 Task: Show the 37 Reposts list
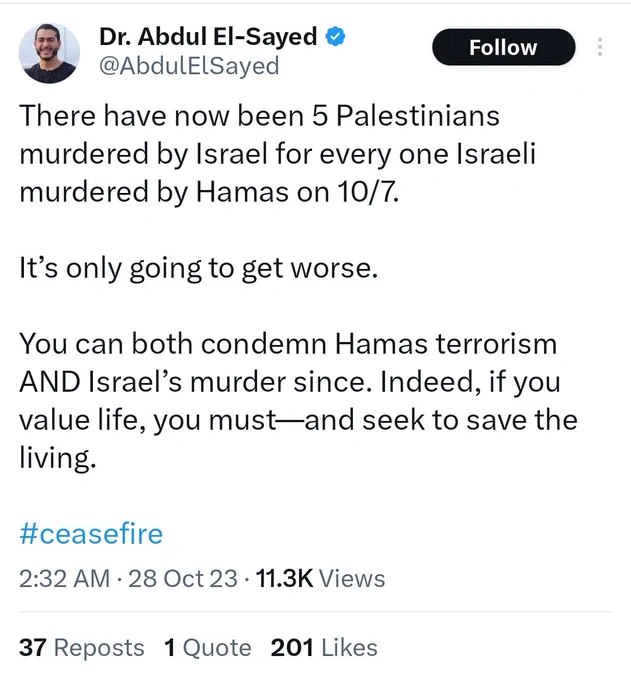(x=82, y=648)
